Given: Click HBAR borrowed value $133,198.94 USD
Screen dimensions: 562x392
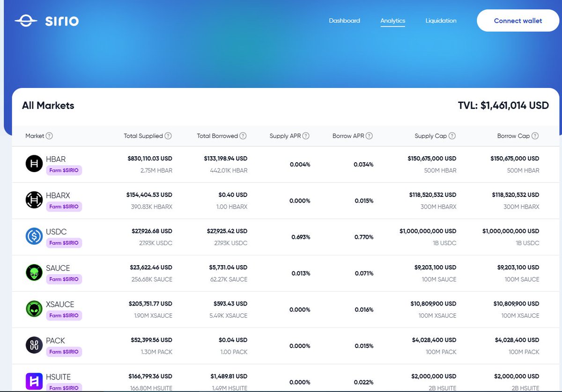Looking at the screenshot, I should [226, 159].
